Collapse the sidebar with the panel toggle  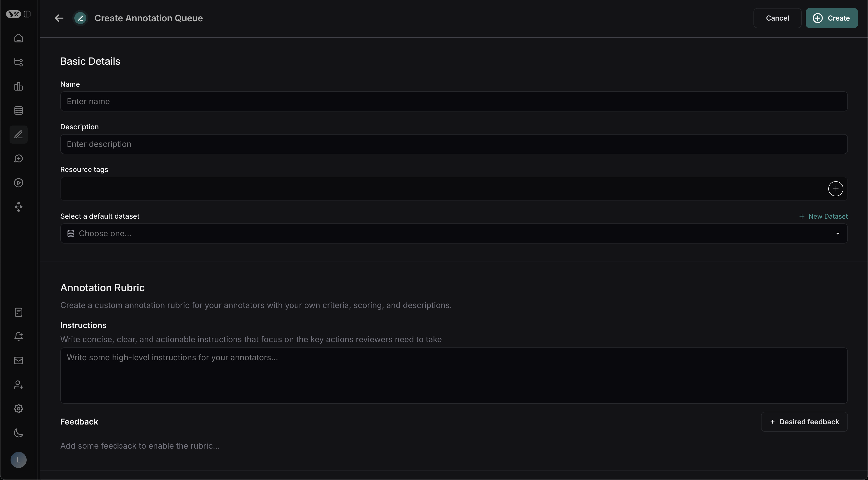[27, 14]
